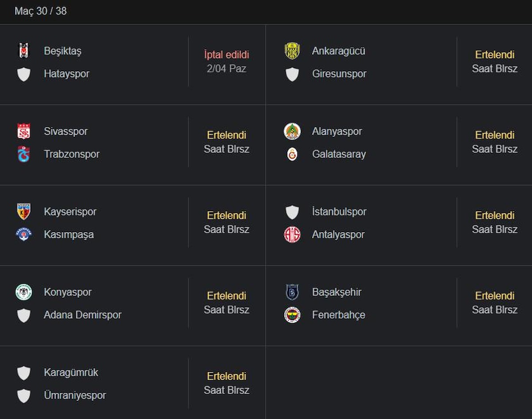The width and height of the screenshot is (532, 419).
Task: Open the Alanyaspor club logo
Action: pos(292,132)
